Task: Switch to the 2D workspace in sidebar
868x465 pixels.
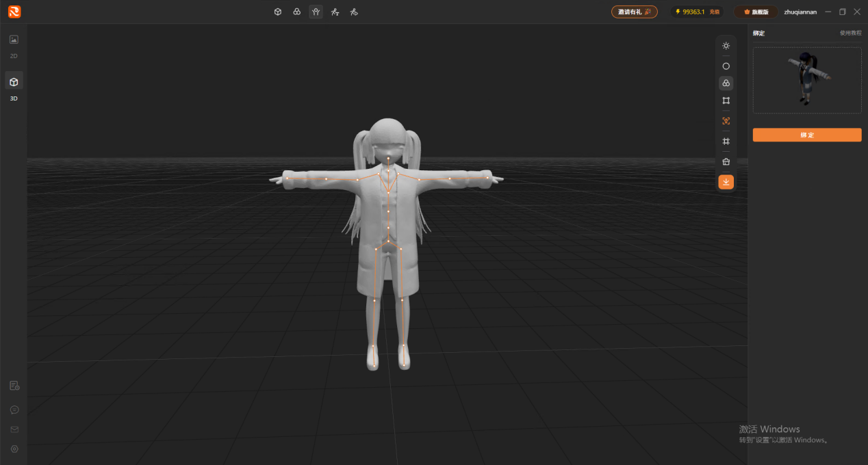Action: [14, 45]
